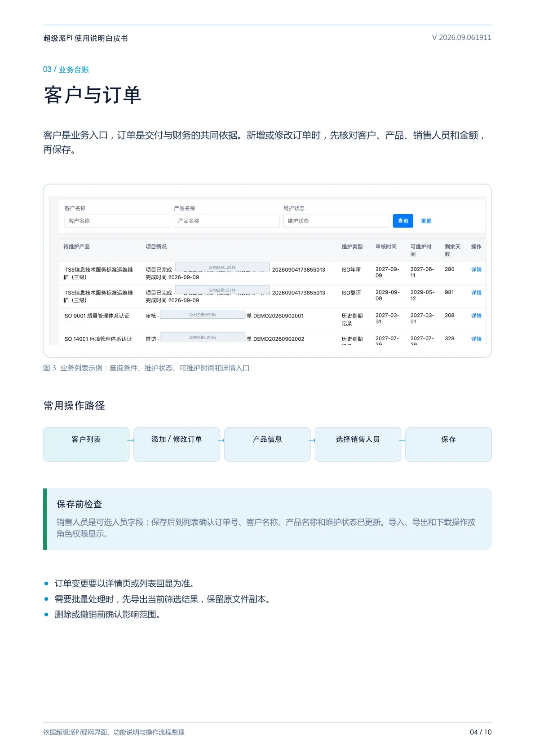Open 详情 for the ISO 14001 row
Viewport: 535px width, 756px height.
(476, 339)
